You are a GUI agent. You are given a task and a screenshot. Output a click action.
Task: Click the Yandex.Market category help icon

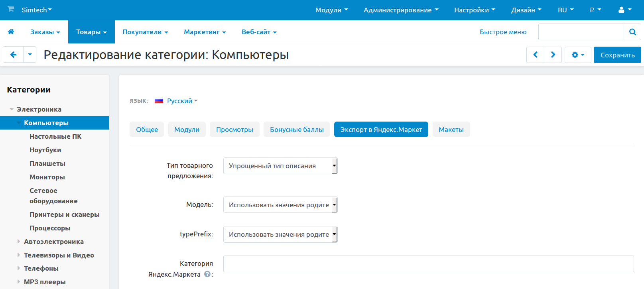click(207, 274)
